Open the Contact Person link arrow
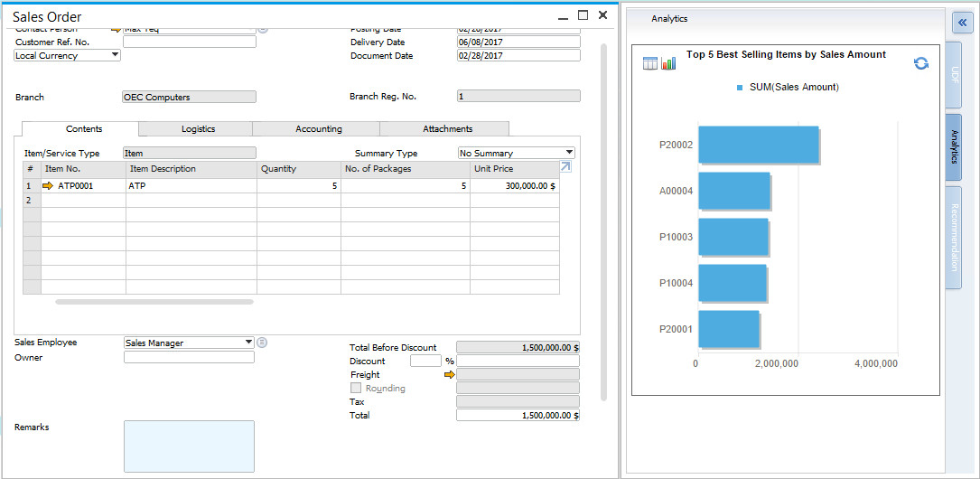The height and width of the screenshot is (479, 980). [x=116, y=29]
